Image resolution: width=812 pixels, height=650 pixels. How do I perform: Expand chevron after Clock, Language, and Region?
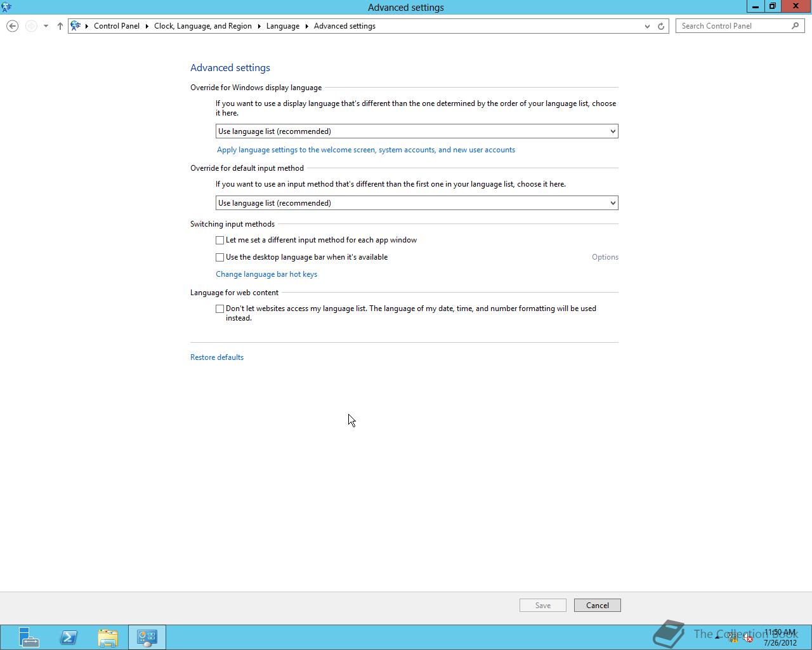pyautogui.click(x=259, y=26)
